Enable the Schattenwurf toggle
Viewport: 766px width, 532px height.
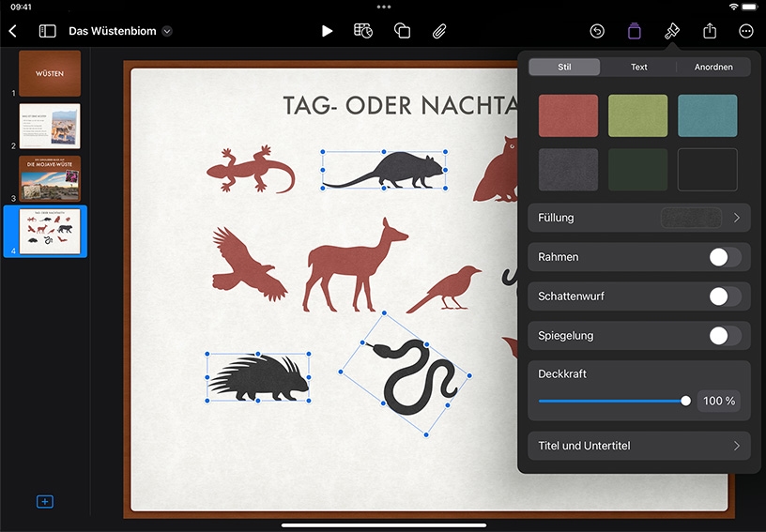pyautogui.click(x=725, y=296)
